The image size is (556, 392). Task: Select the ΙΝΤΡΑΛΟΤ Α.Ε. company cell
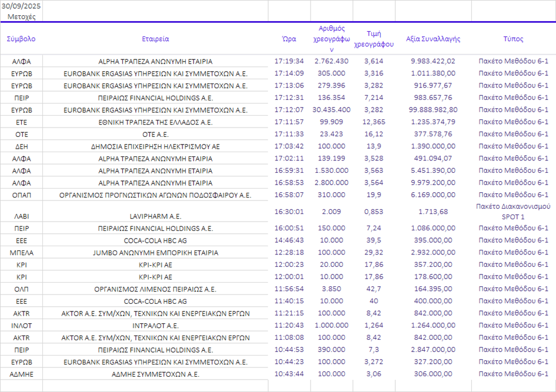click(155, 326)
